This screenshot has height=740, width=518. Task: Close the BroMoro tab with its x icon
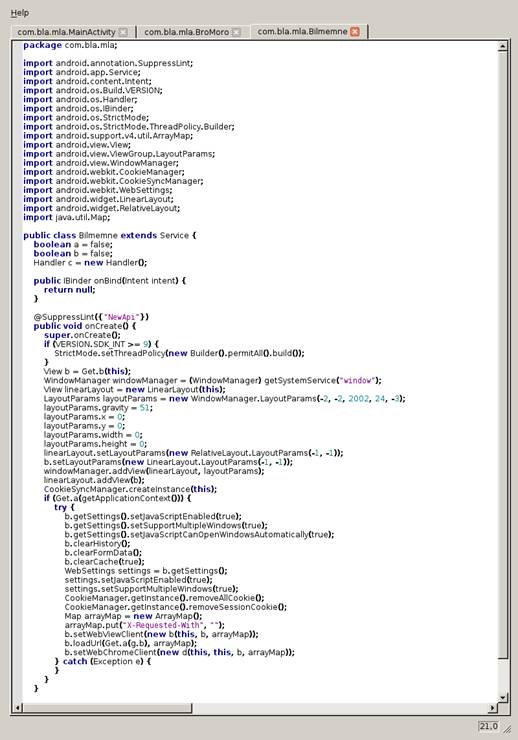(x=236, y=32)
